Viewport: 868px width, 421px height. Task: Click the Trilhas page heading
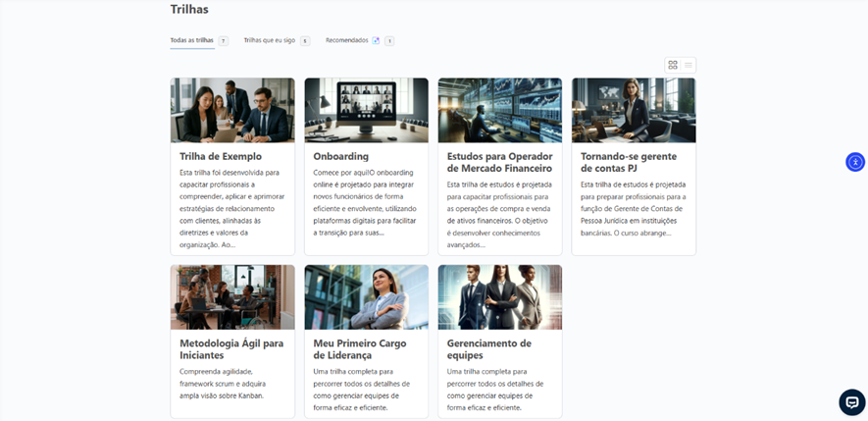coord(189,10)
